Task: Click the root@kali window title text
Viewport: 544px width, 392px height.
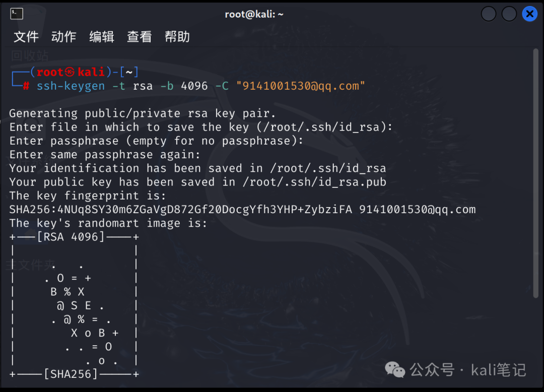Action: coord(254,14)
